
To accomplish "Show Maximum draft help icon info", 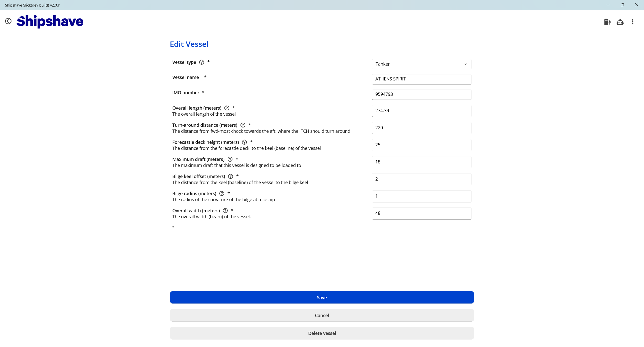I will [230, 159].
